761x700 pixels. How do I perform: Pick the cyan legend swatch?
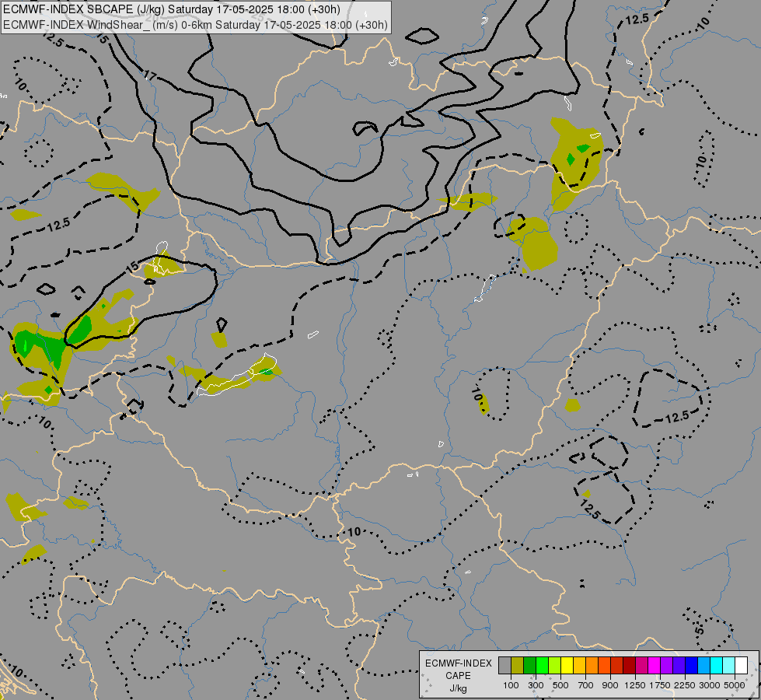pyautogui.click(x=716, y=666)
